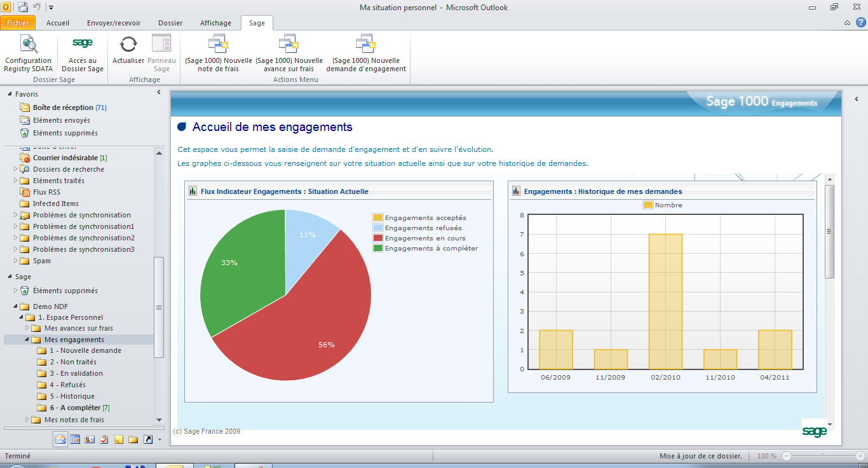868x468 pixels.
Task: Click the Boîte de réception inbox icon
Action: point(25,107)
